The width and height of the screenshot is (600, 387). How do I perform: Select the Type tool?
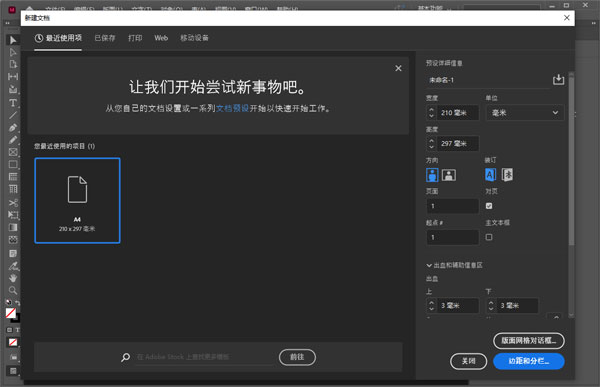click(x=13, y=103)
